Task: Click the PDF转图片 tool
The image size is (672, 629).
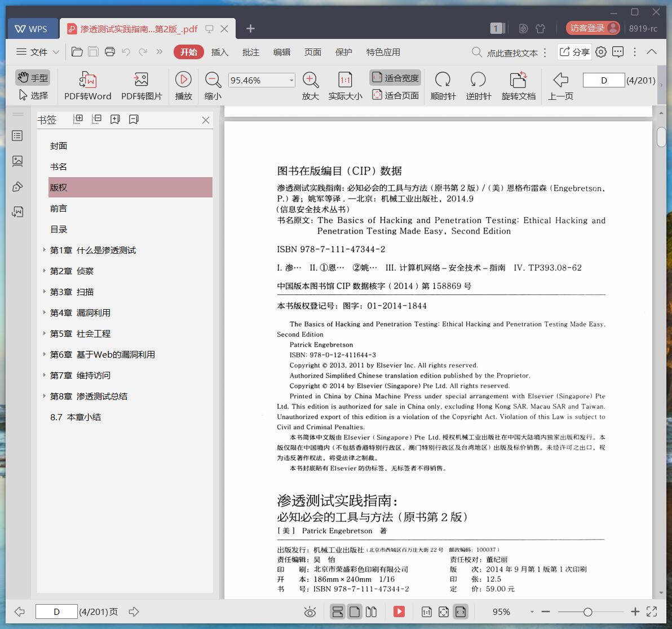Action: (x=142, y=86)
